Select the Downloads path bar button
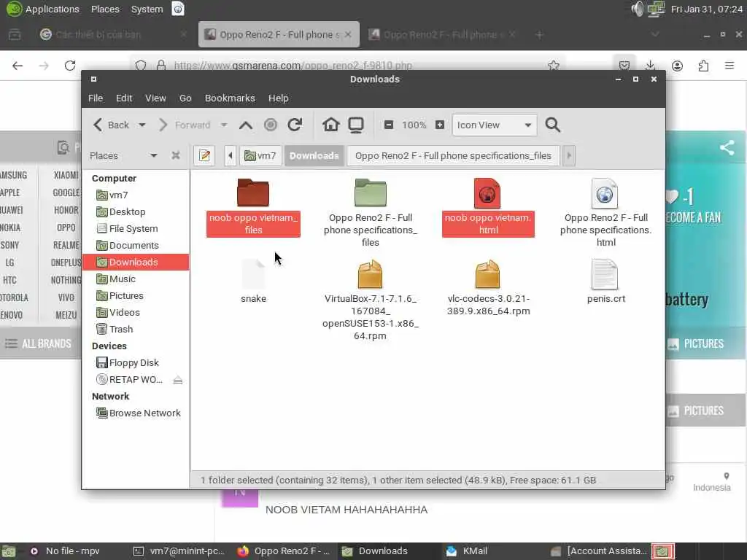747x560 pixels. [314, 156]
